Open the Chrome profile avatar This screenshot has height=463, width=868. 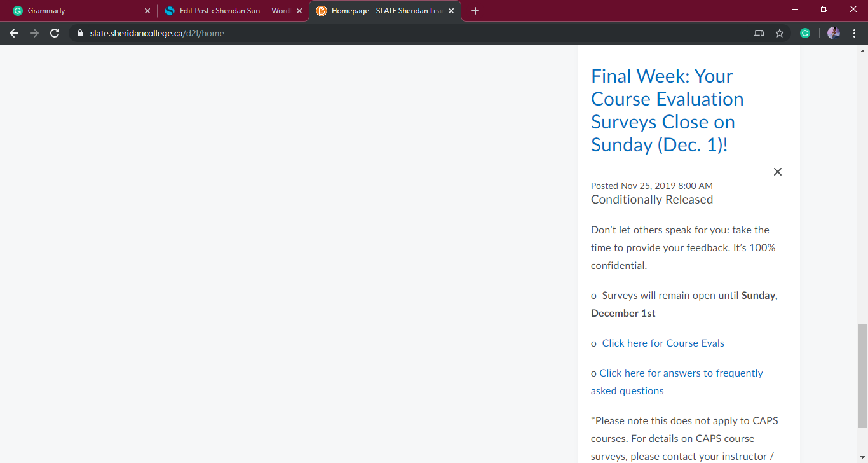click(834, 33)
